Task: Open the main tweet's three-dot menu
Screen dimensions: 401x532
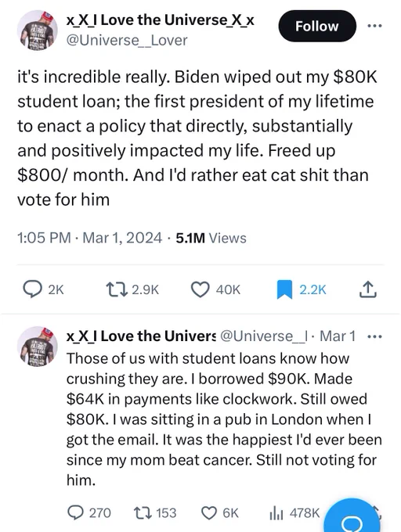Action: pos(374,26)
